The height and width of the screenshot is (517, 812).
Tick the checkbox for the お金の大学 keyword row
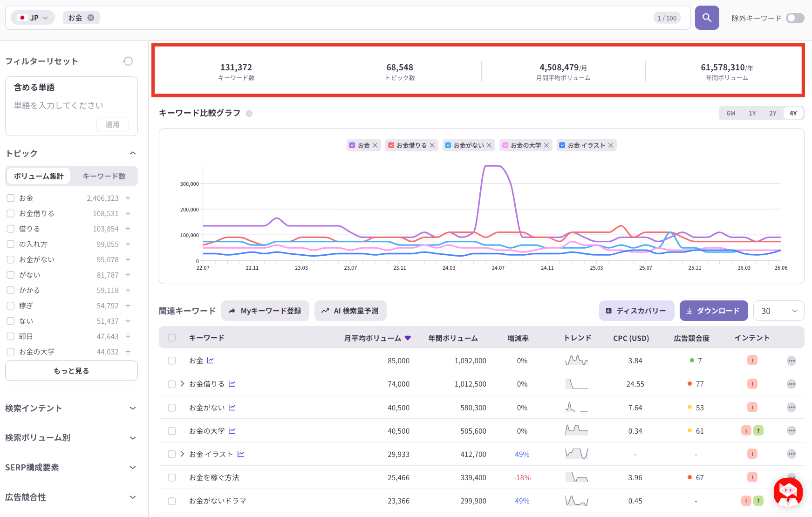tap(172, 431)
